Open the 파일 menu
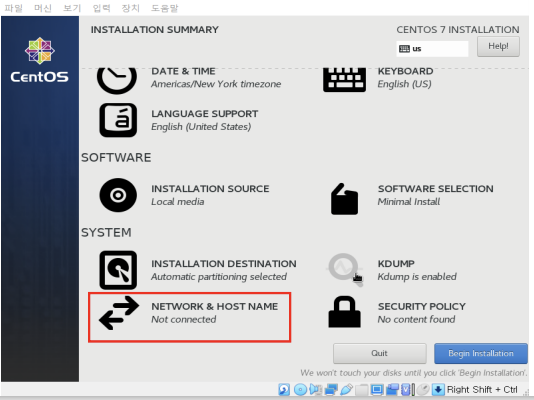This screenshot has height=400, width=534. [x=13, y=8]
